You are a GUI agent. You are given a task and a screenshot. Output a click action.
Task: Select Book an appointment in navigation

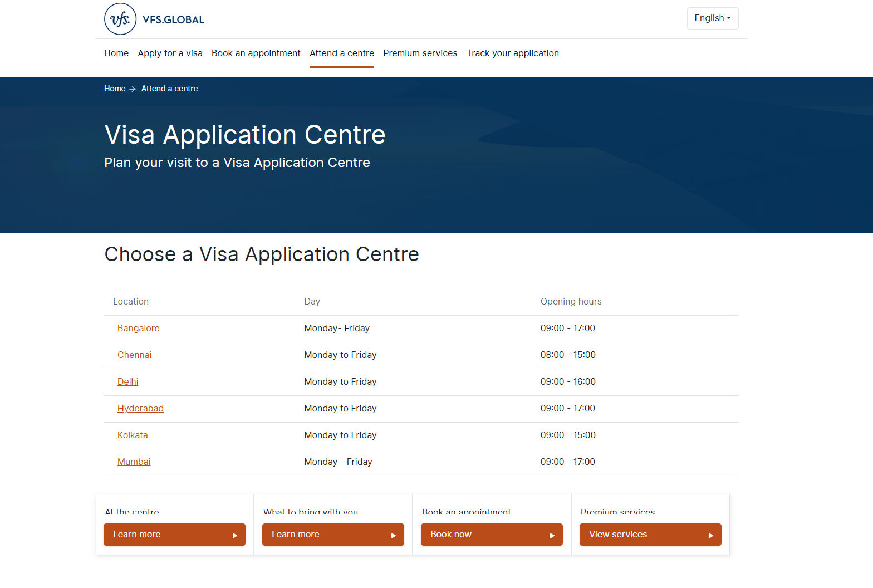256,53
